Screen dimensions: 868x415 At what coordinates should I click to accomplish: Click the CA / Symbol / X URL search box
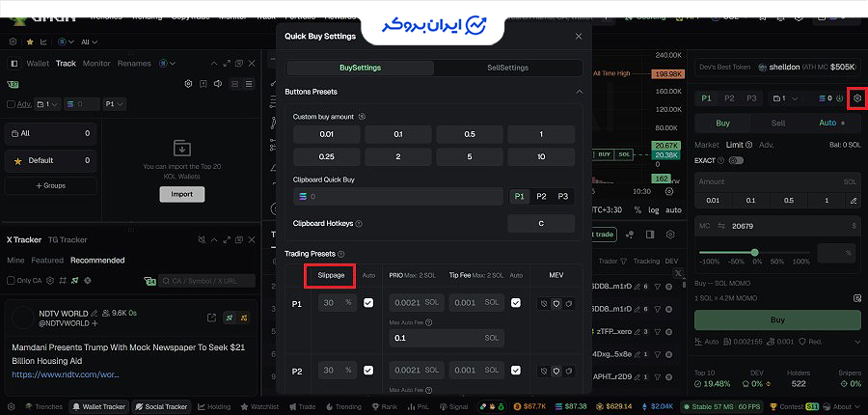207,281
